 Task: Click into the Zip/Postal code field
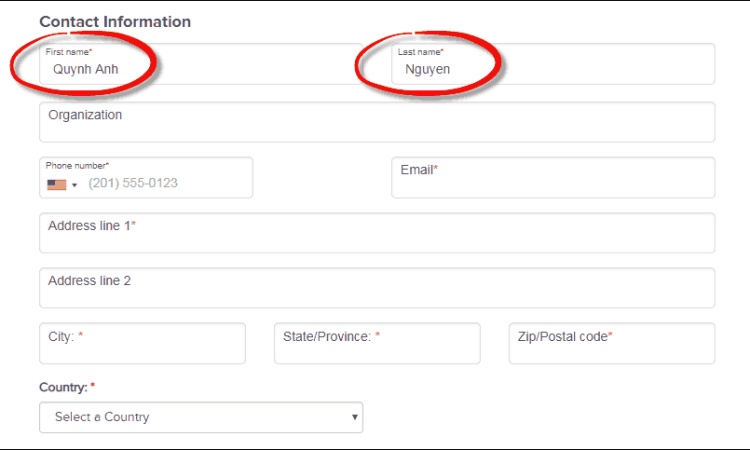pos(612,343)
